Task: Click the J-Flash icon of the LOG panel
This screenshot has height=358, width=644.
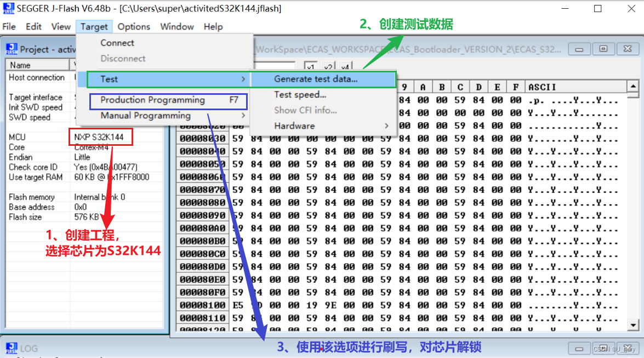Action: click(x=12, y=348)
